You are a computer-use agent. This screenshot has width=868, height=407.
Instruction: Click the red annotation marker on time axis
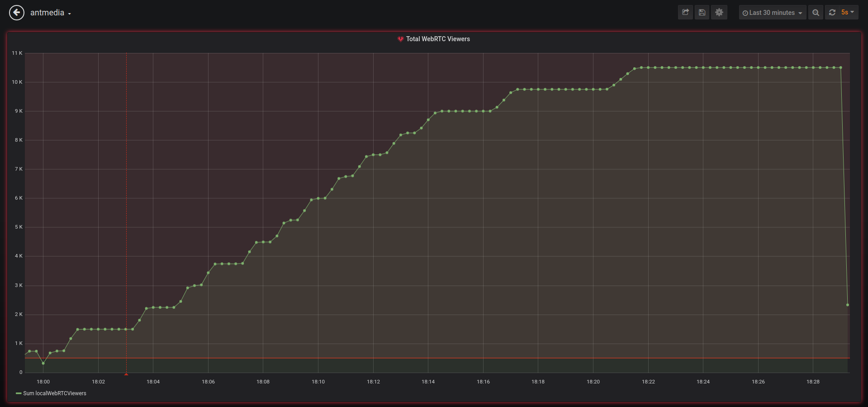tap(126, 374)
